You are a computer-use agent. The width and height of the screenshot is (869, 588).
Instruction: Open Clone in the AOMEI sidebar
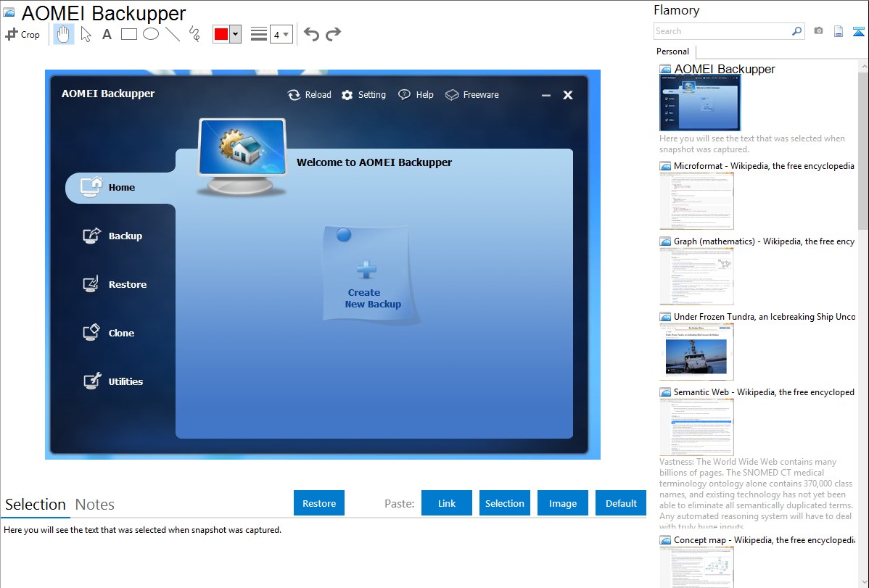click(109, 333)
